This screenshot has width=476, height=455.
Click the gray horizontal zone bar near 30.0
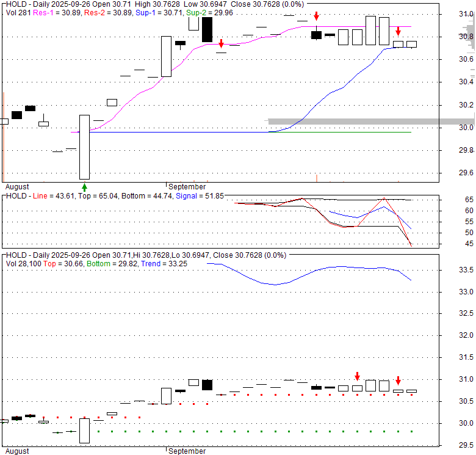(x=372, y=122)
